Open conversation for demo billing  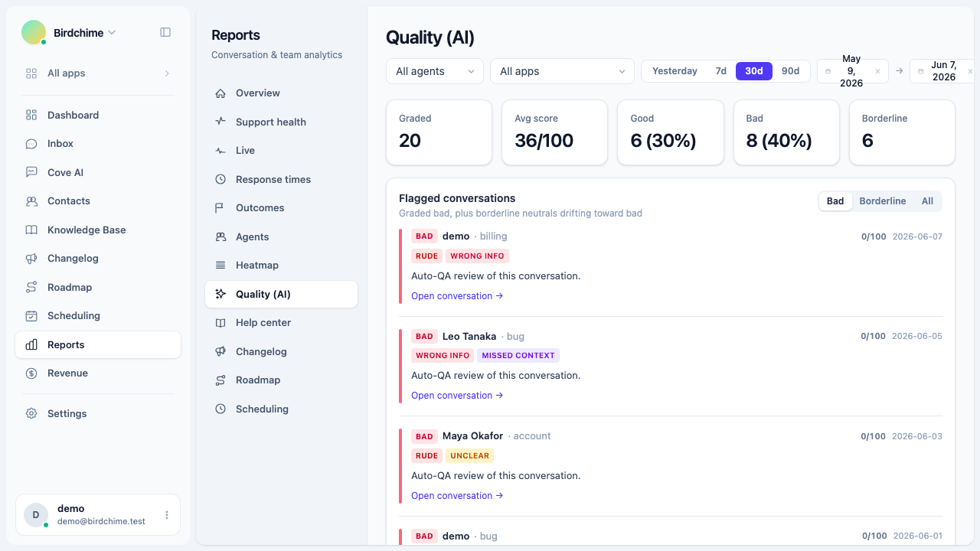point(457,296)
